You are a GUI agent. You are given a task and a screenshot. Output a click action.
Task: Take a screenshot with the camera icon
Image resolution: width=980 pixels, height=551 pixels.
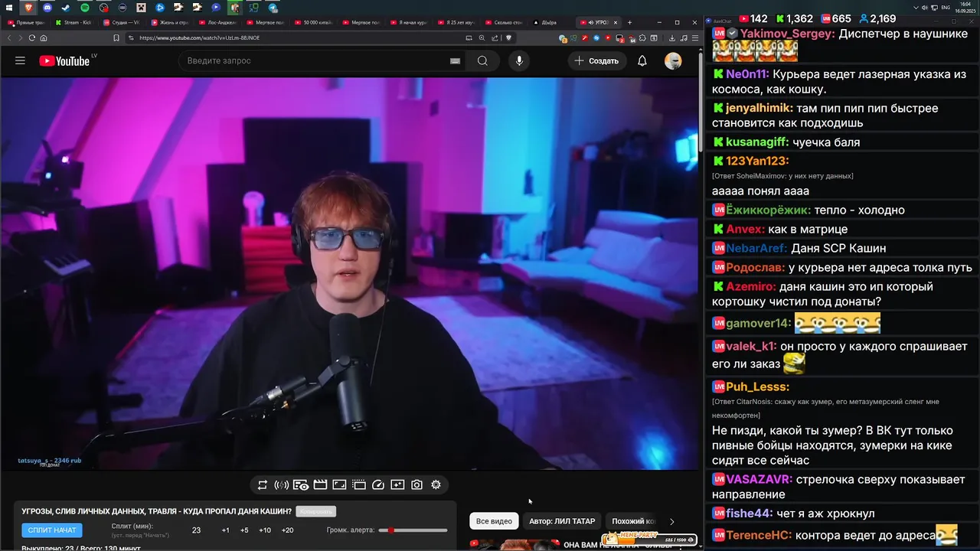[x=416, y=484]
